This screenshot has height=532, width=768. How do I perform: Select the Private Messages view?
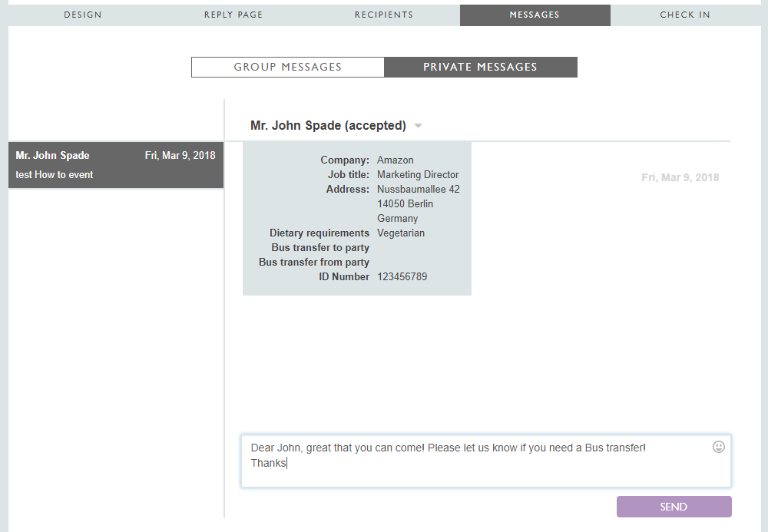(x=480, y=68)
